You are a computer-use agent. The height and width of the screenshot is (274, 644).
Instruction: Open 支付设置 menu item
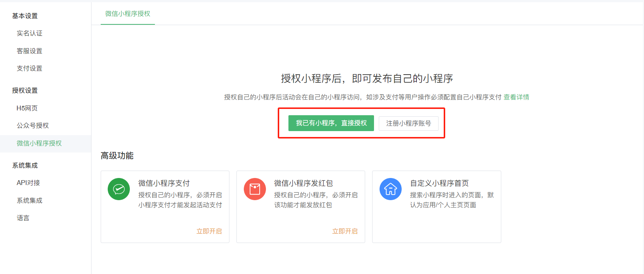30,68
